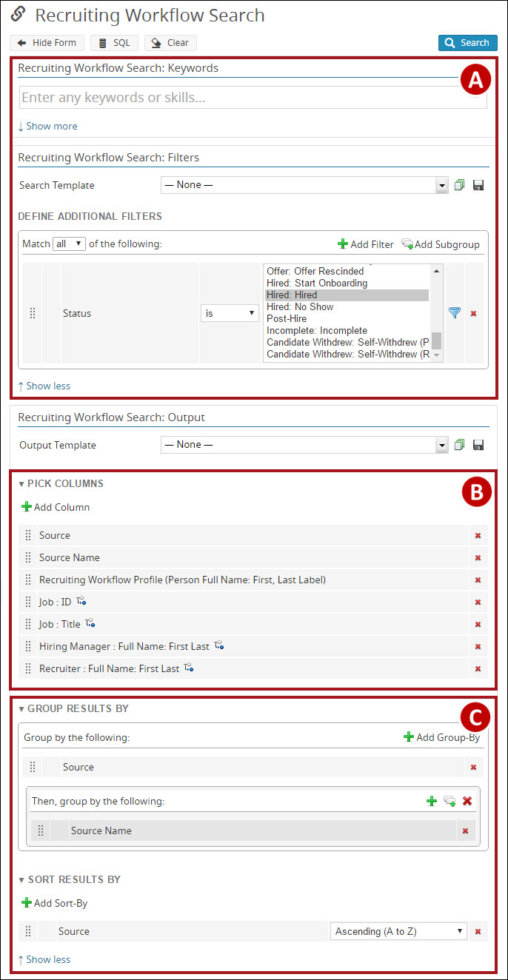Click the funnel icon on Status filter

[x=455, y=313]
